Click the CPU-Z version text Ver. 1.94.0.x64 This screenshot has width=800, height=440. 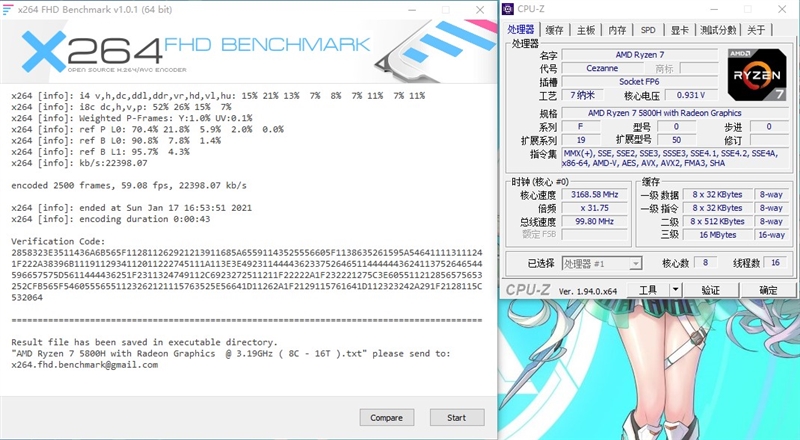pyautogui.click(x=588, y=291)
